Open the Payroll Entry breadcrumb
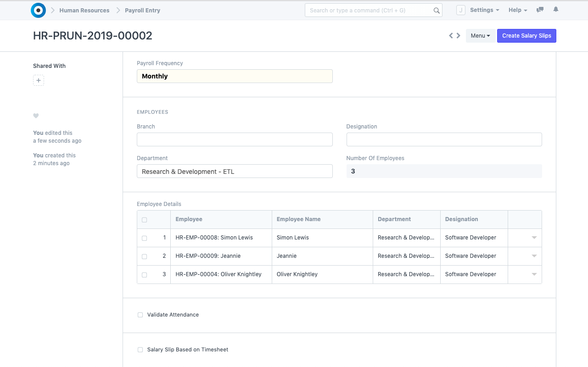This screenshot has width=588, height=367. point(142,10)
